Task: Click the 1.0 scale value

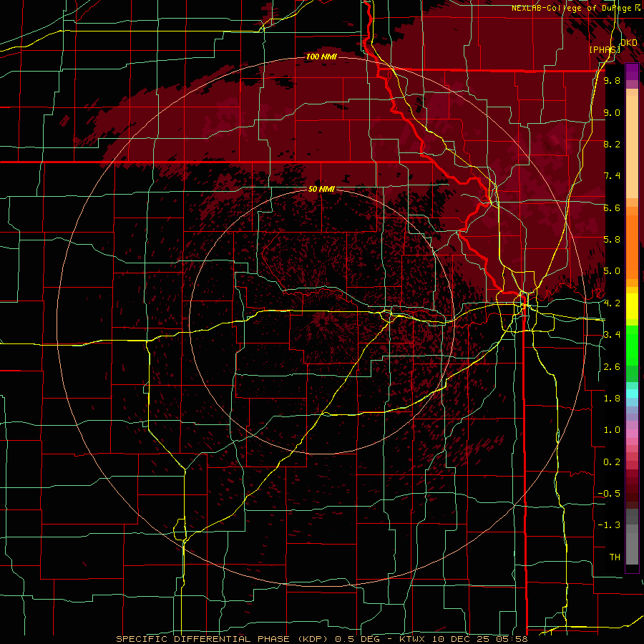Action: 612,430
